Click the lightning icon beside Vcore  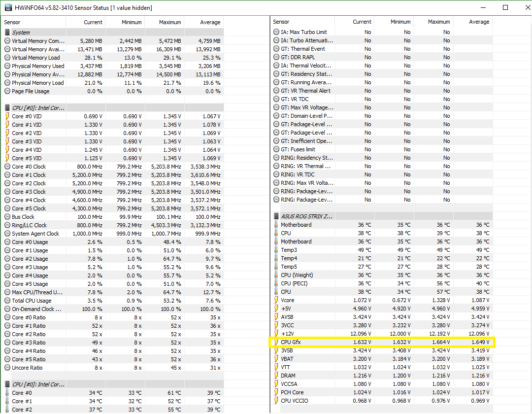point(276,300)
